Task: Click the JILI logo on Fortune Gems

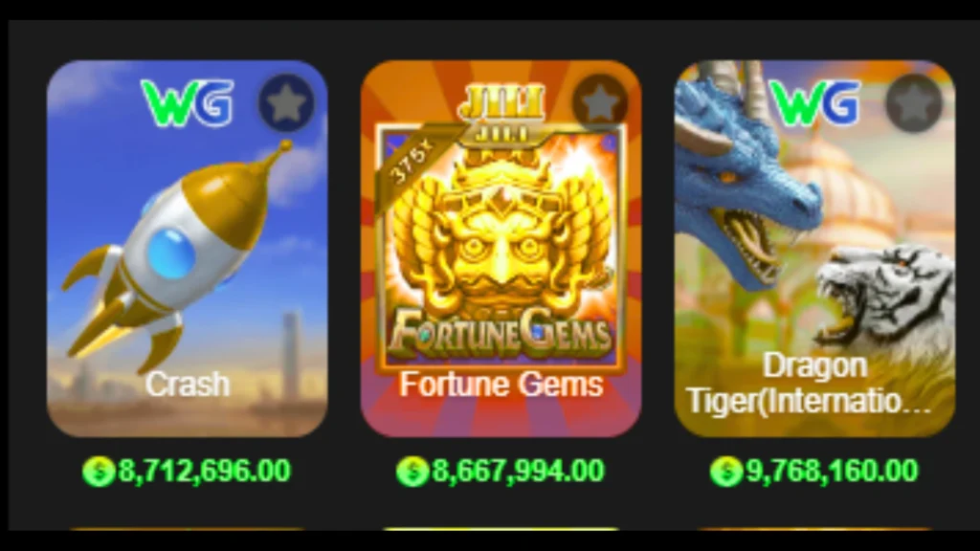Action: click(x=501, y=101)
